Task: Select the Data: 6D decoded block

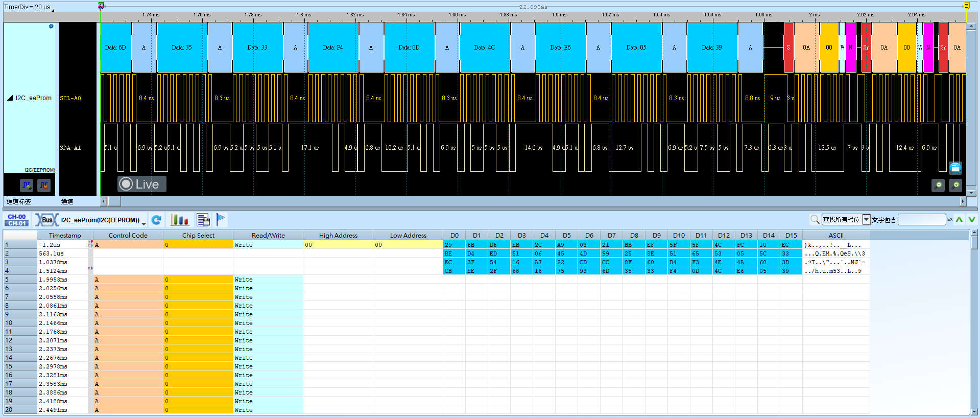Action: coord(115,48)
